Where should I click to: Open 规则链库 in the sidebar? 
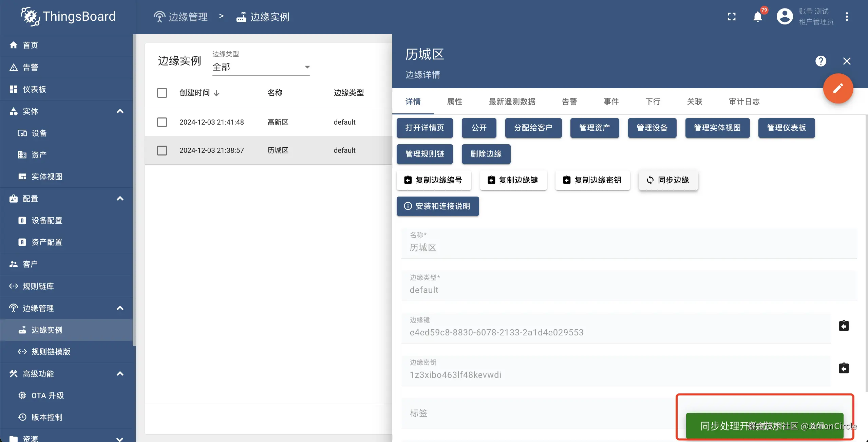click(x=38, y=286)
